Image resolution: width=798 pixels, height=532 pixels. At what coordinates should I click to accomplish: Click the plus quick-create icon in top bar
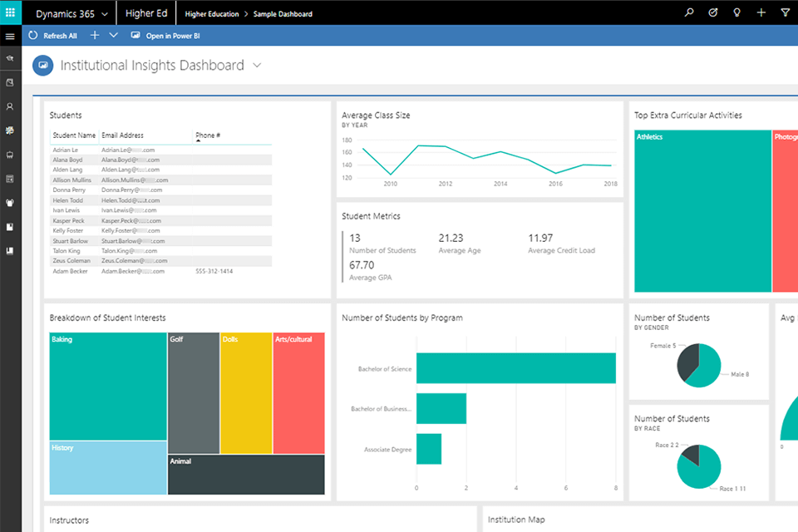[x=761, y=12]
